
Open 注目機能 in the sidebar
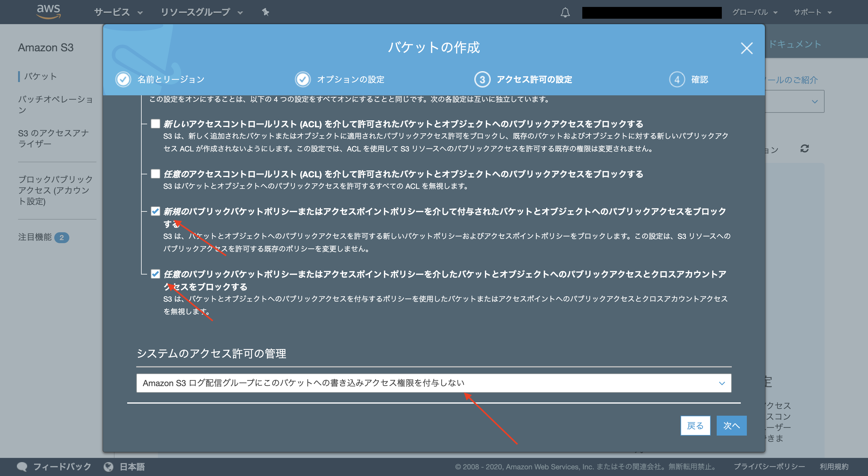click(35, 237)
